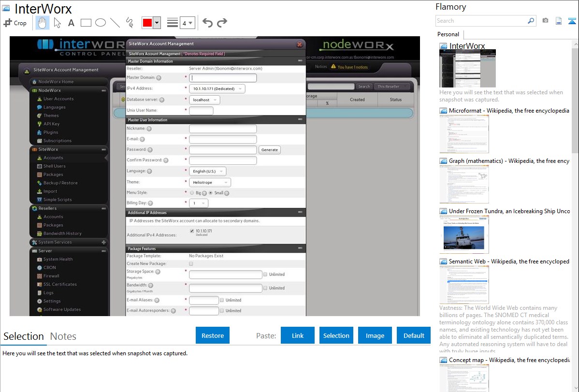Choose the text annotation tool
Viewport: 579px width, 392px height.
[71, 23]
